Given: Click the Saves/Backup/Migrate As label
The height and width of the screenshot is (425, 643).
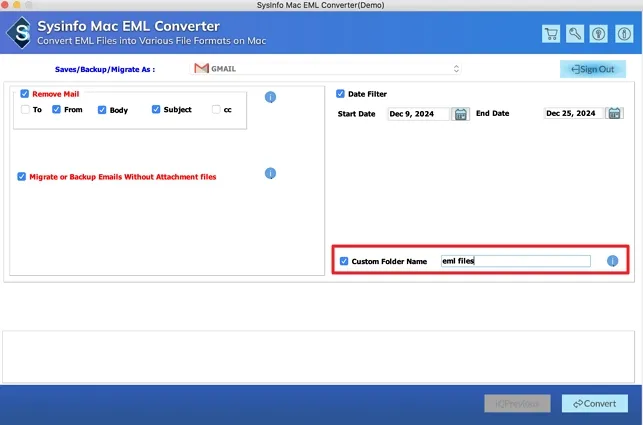Looking at the screenshot, I should click(x=105, y=69).
